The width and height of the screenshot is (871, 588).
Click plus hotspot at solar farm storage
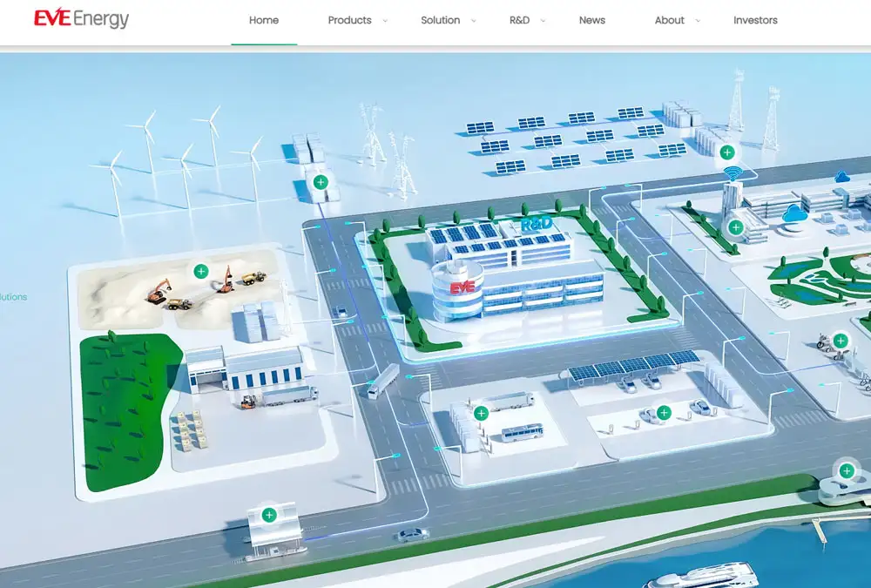(727, 152)
